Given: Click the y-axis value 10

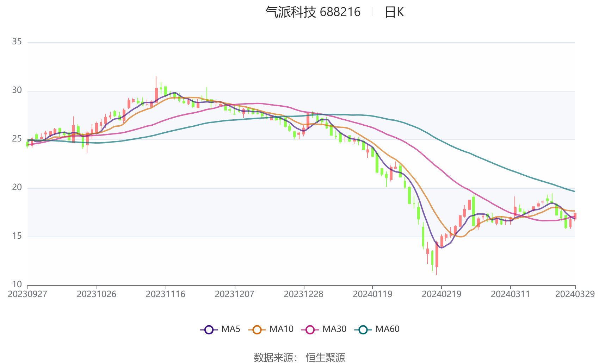Looking at the screenshot, I should pos(17,284).
